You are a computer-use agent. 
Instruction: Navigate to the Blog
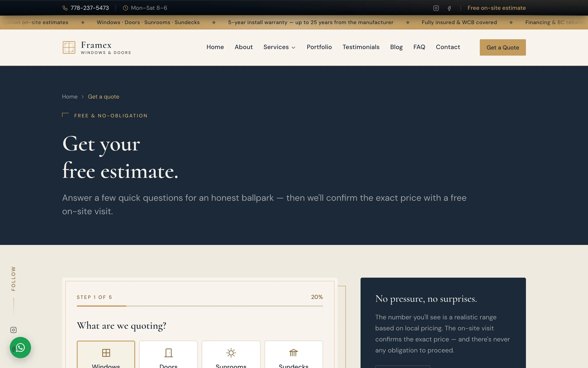pyautogui.click(x=396, y=47)
